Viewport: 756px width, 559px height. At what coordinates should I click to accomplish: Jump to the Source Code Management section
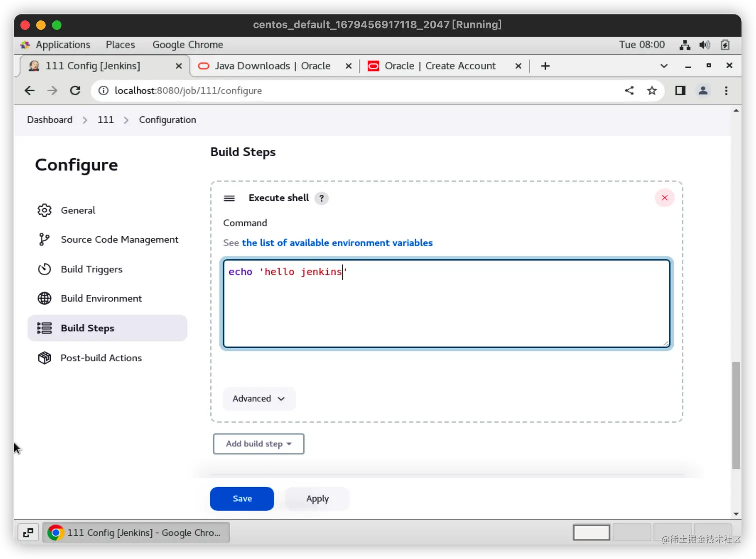coord(107,240)
